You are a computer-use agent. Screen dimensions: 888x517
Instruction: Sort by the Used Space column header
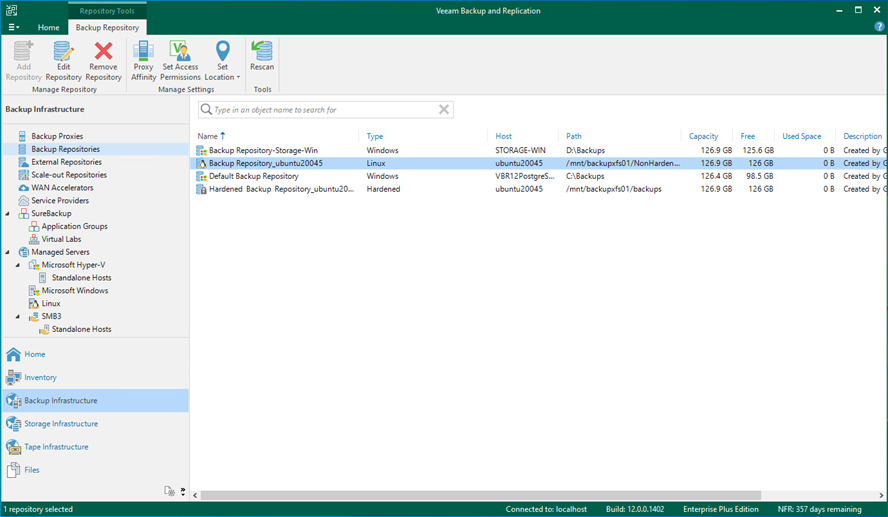tap(801, 136)
